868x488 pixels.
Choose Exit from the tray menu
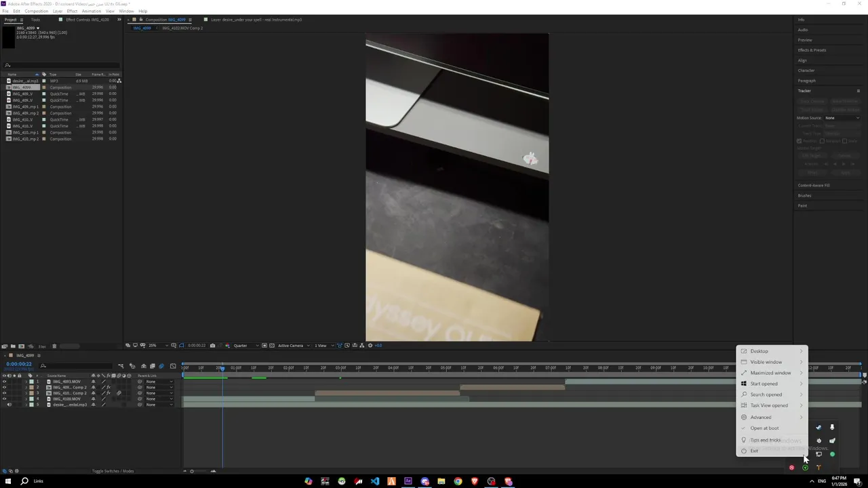[x=772, y=451]
